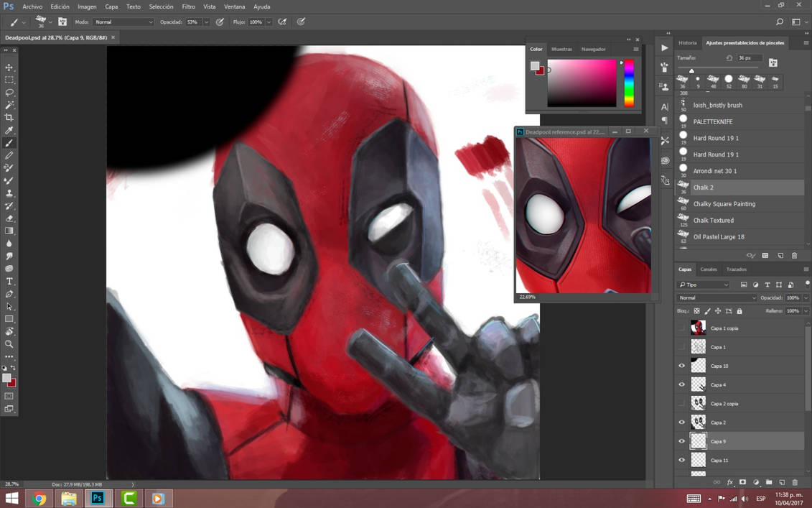Select the PALETTEKNIFE brush preset

(740, 121)
